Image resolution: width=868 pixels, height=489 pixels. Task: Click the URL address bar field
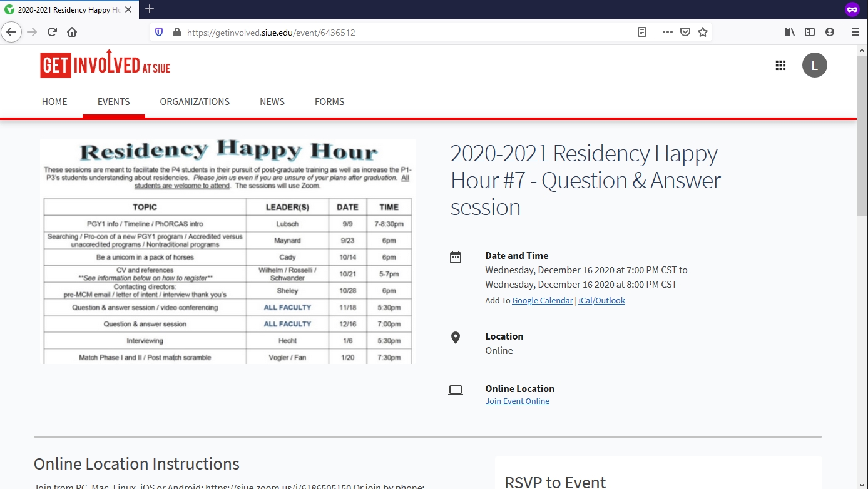(x=401, y=32)
